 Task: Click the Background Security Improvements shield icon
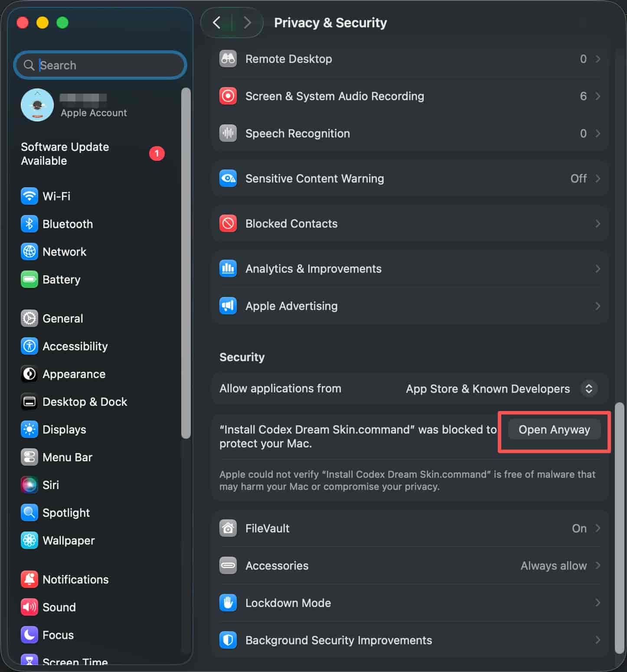[x=228, y=640]
